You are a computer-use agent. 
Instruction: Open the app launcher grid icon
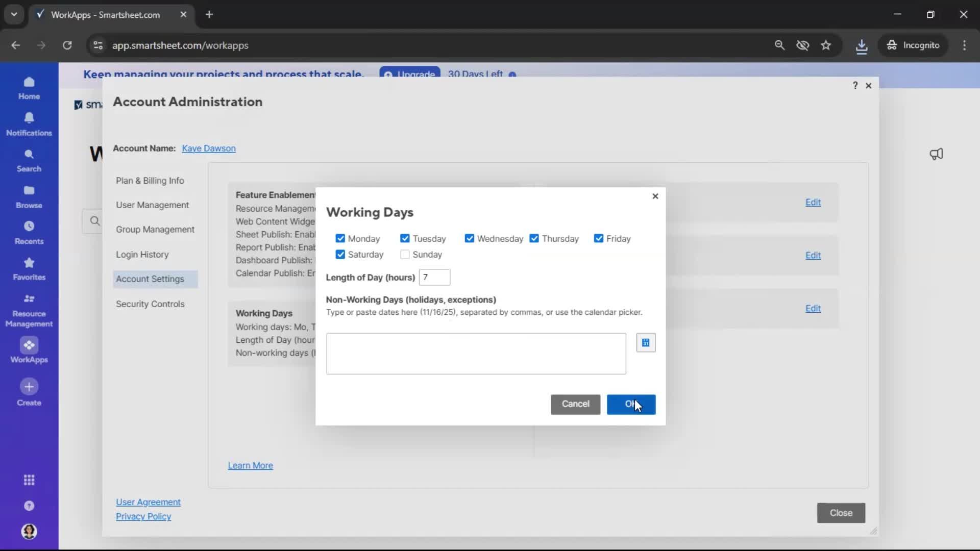(29, 480)
